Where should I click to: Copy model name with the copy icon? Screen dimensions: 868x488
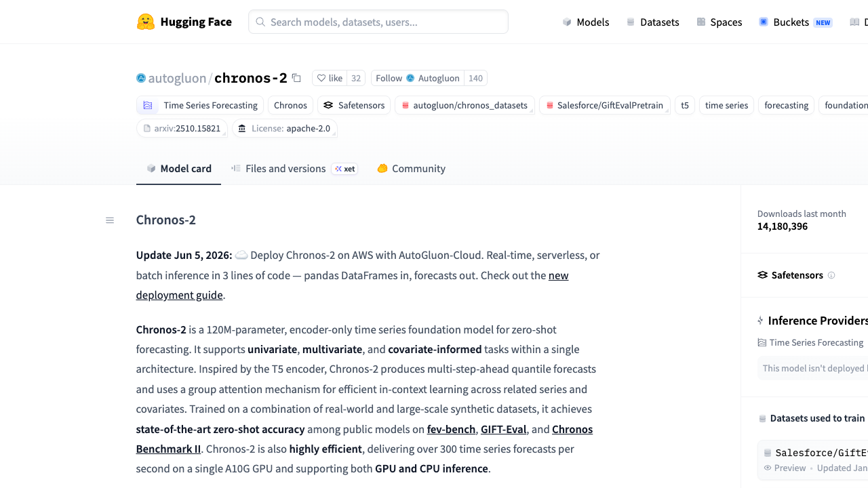coord(296,78)
